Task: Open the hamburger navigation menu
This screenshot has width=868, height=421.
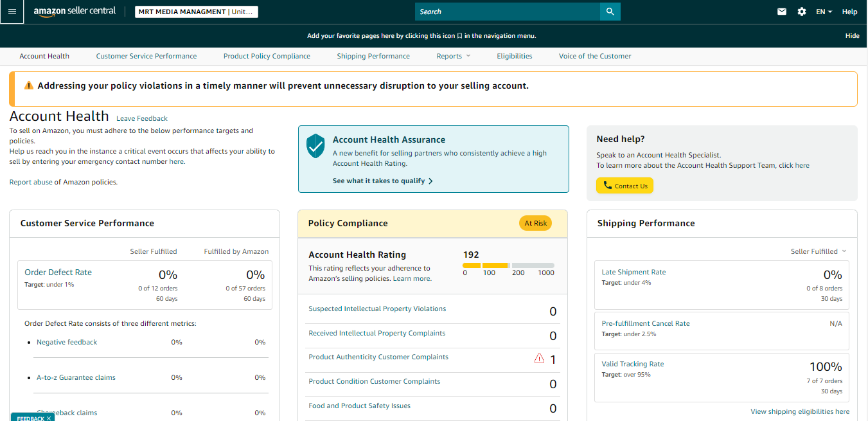Action: [12, 12]
